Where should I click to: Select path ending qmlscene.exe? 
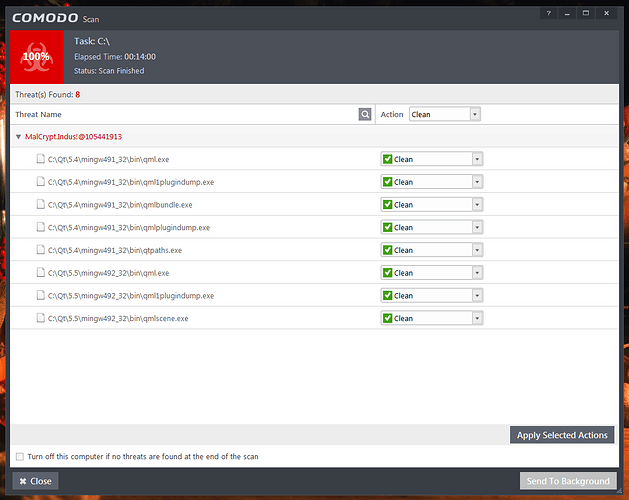(x=118, y=319)
